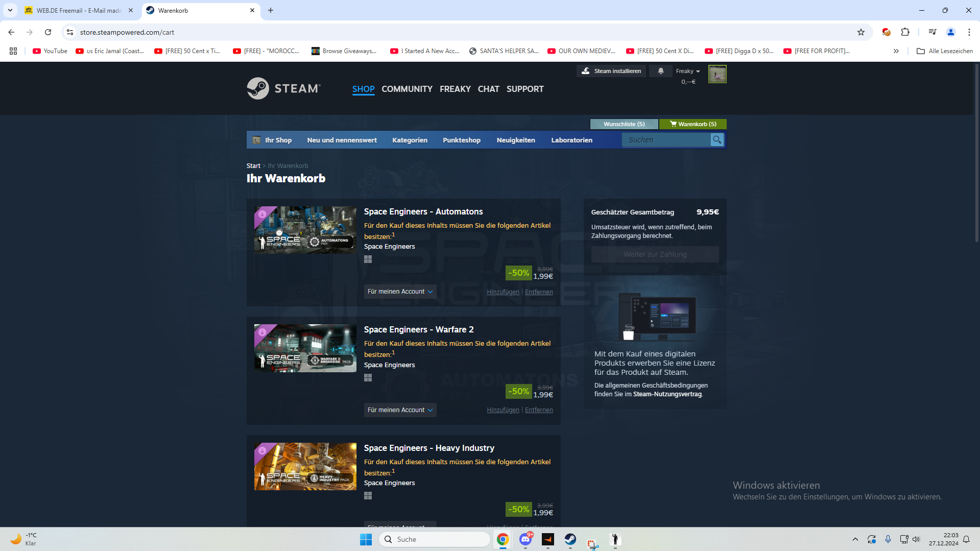Click the microphone icon in system tray
The width and height of the screenshot is (980, 551).
click(888, 539)
